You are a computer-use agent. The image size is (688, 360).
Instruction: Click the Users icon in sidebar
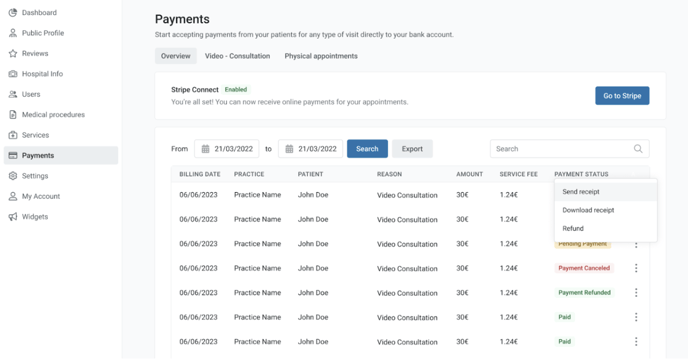tap(13, 94)
